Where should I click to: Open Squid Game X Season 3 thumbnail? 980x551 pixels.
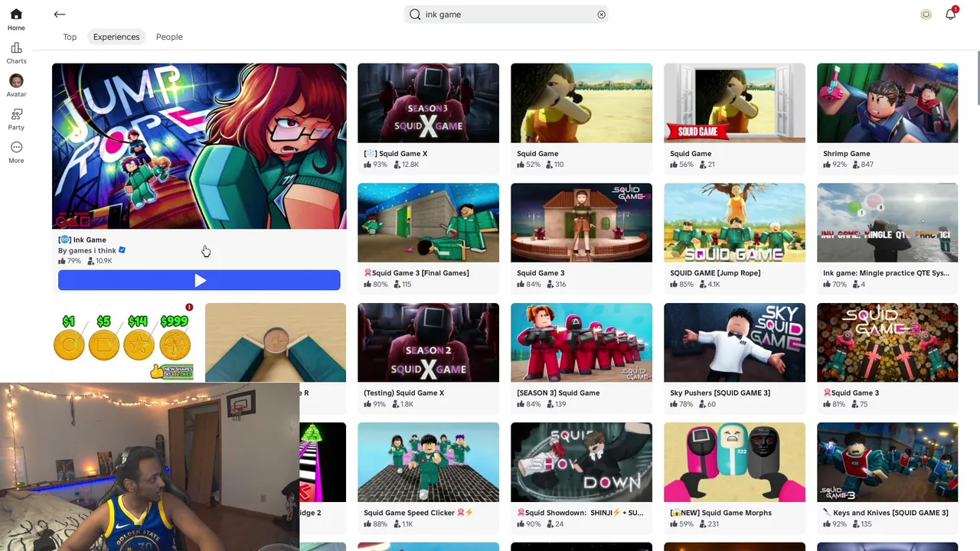tap(428, 103)
